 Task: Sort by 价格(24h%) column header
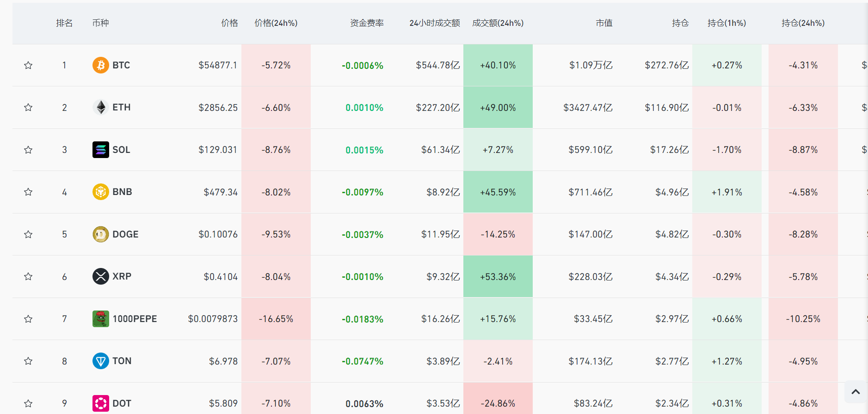pyautogui.click(x=276, y=23)
